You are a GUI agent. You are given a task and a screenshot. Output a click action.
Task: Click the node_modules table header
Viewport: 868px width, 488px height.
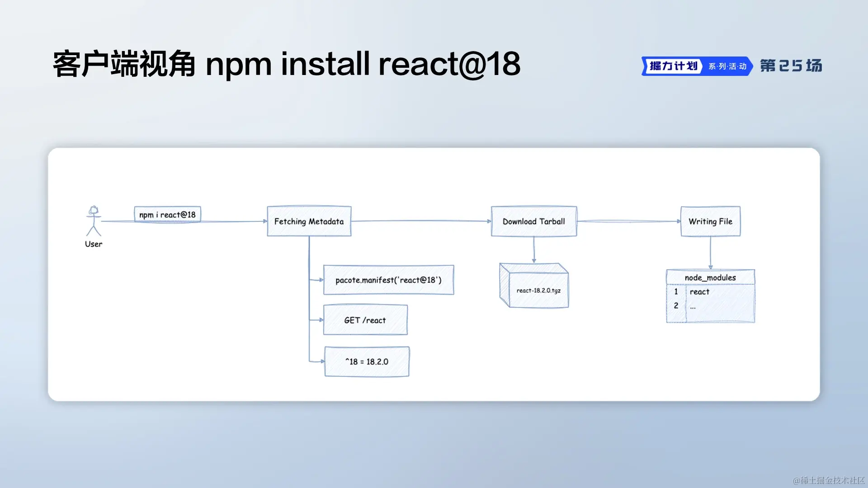[x=711, y=277]
